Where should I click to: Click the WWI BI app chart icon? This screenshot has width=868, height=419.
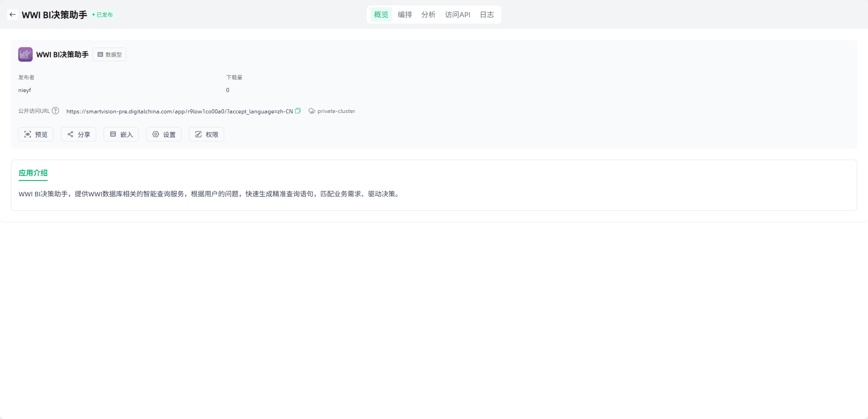click(25, 54)
